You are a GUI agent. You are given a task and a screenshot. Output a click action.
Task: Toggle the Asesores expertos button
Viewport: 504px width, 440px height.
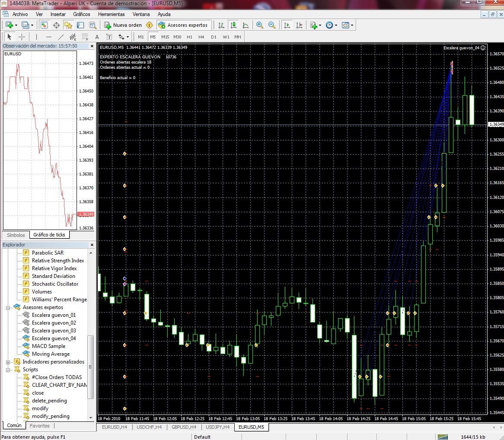(x=183, y=25)
